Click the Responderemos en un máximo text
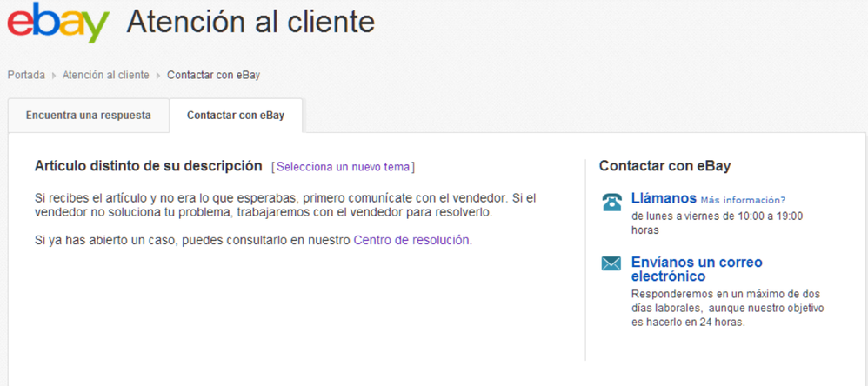 728,308
